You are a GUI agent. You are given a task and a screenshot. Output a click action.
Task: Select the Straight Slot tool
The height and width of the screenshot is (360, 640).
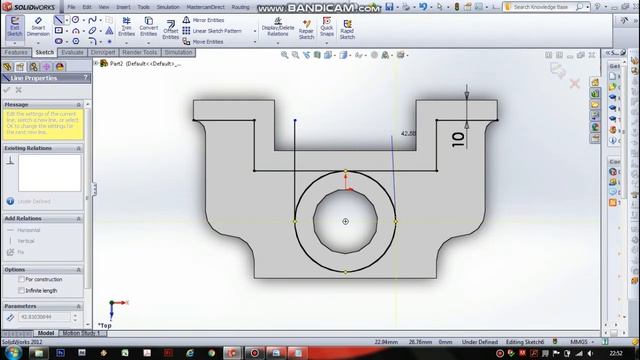tap(58, 41)
